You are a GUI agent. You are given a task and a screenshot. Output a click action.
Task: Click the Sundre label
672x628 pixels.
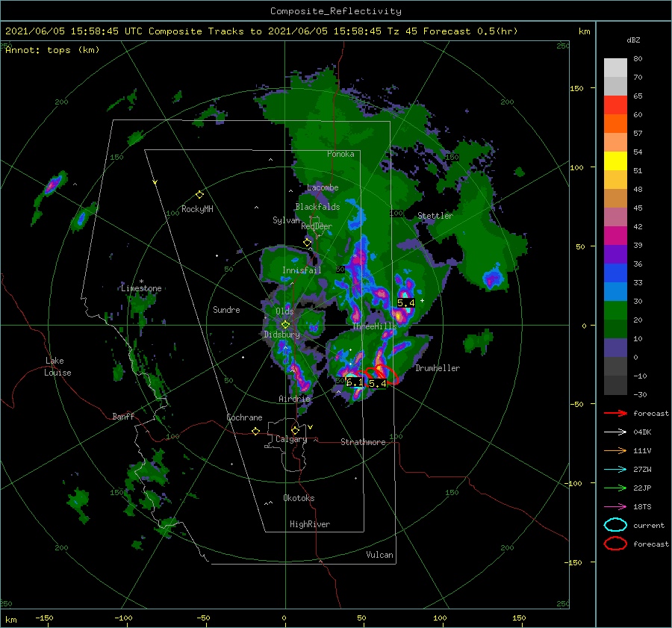tap(226, 310)
